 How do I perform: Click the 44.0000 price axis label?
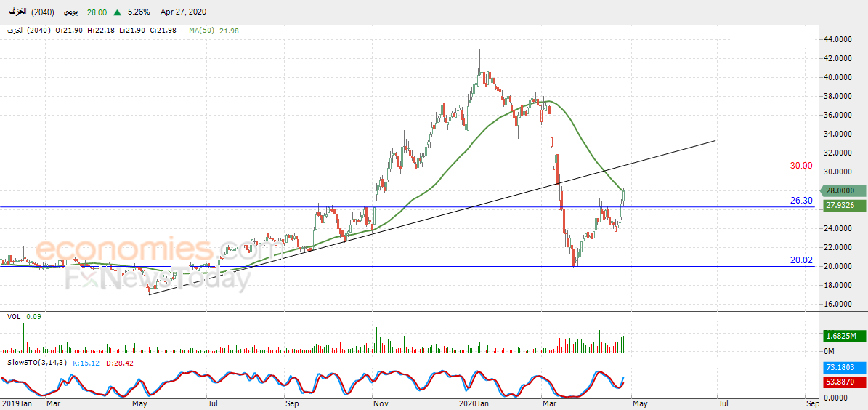click(x=836, y=39)
